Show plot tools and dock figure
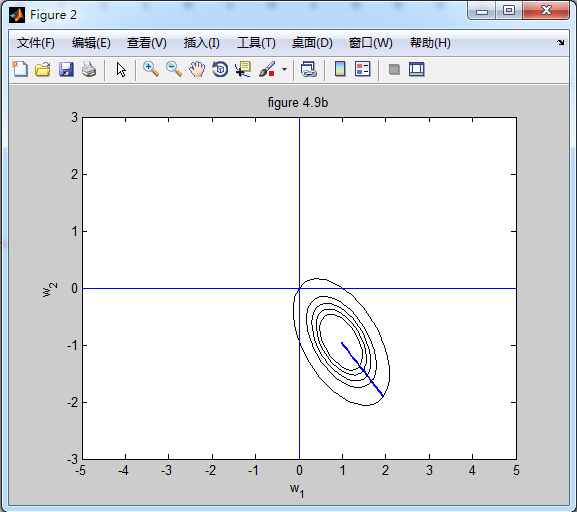 [x=417, y=69]
